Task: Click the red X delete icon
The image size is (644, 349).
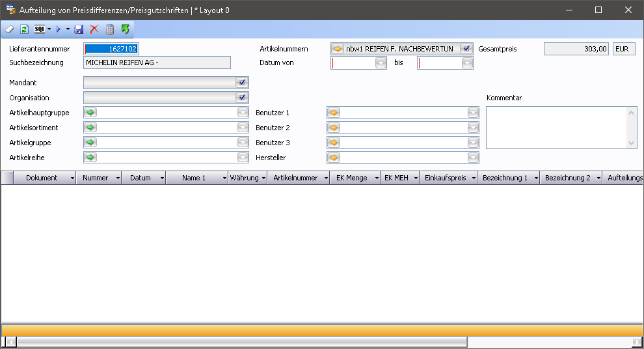Action: tap(94, 29)
